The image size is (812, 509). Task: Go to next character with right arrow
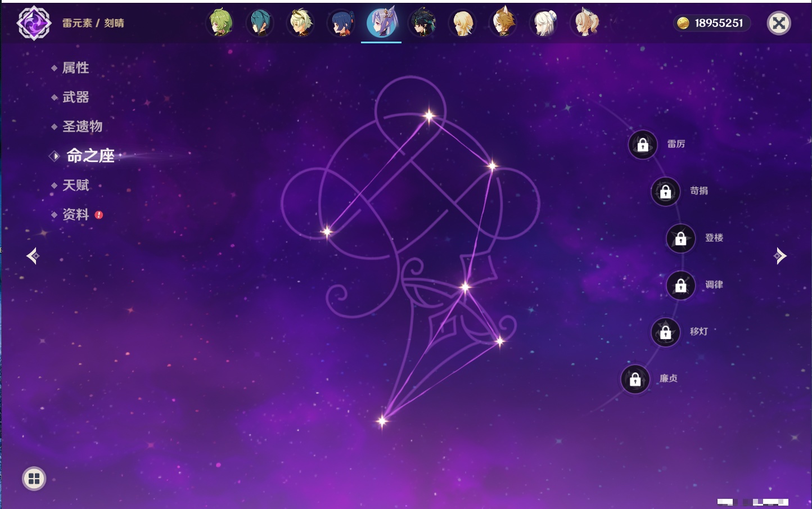(x=779, y=256)
